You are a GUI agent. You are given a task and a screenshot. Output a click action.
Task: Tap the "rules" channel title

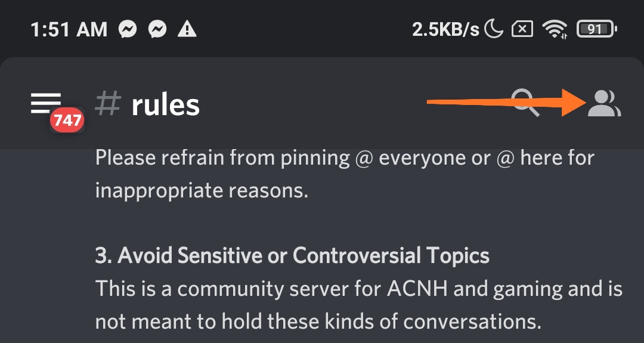[165, 105]
